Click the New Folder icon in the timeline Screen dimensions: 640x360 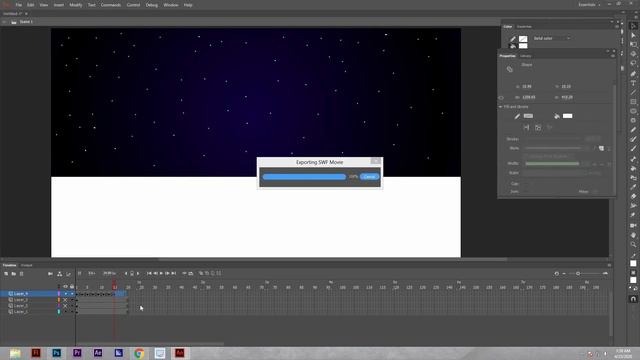14,273
